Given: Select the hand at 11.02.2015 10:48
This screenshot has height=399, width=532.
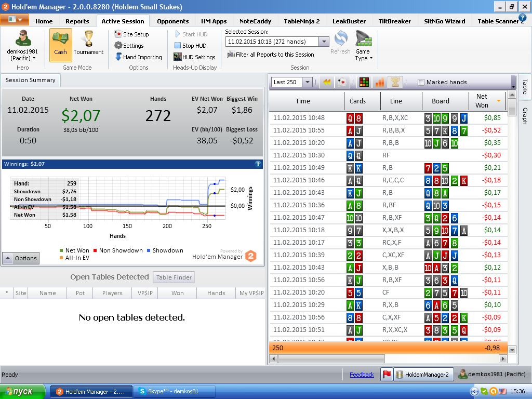Looking at the screenshot, I should coord(388,118).
